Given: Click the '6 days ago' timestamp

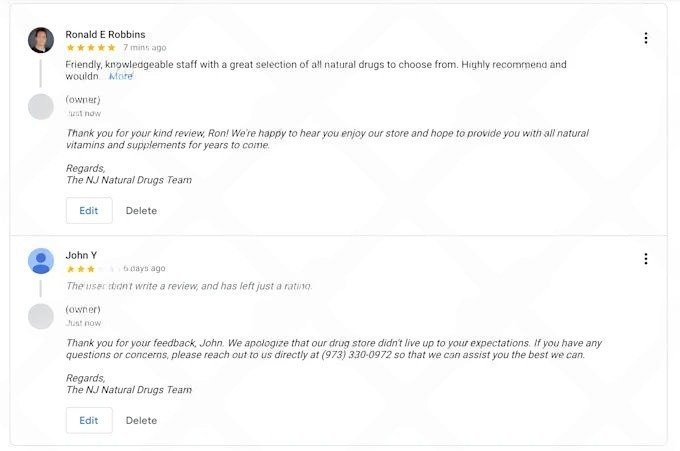Looking at the screenshot, I should pyautogui.click(x=145, y=269).
